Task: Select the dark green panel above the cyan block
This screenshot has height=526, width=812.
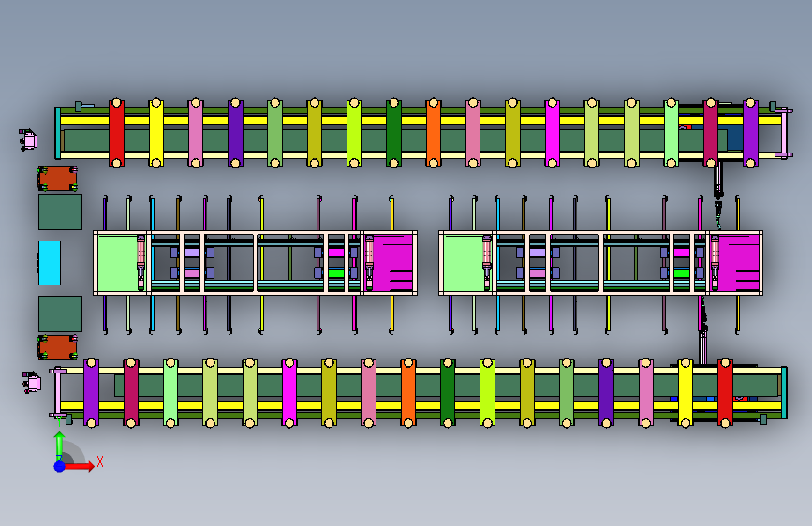Action: (x=60, y=212)
